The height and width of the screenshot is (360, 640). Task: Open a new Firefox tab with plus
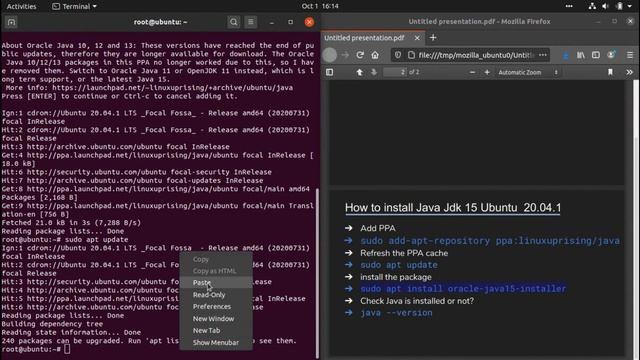click(x=433, y=38)
